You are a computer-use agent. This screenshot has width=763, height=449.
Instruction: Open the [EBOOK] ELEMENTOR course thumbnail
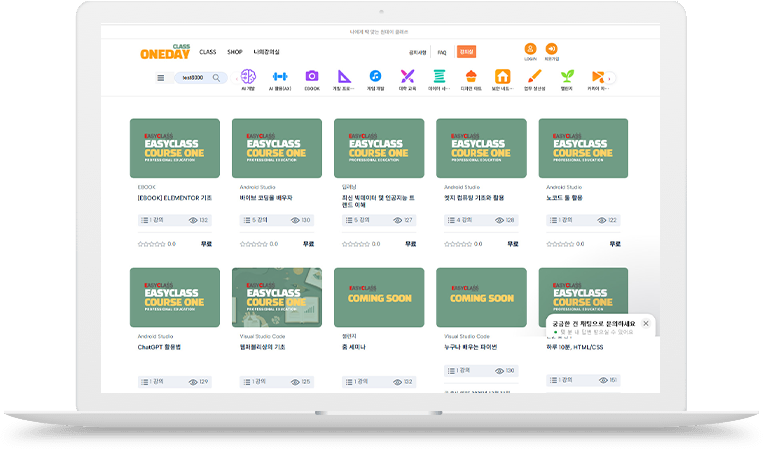tap(175, 148)
